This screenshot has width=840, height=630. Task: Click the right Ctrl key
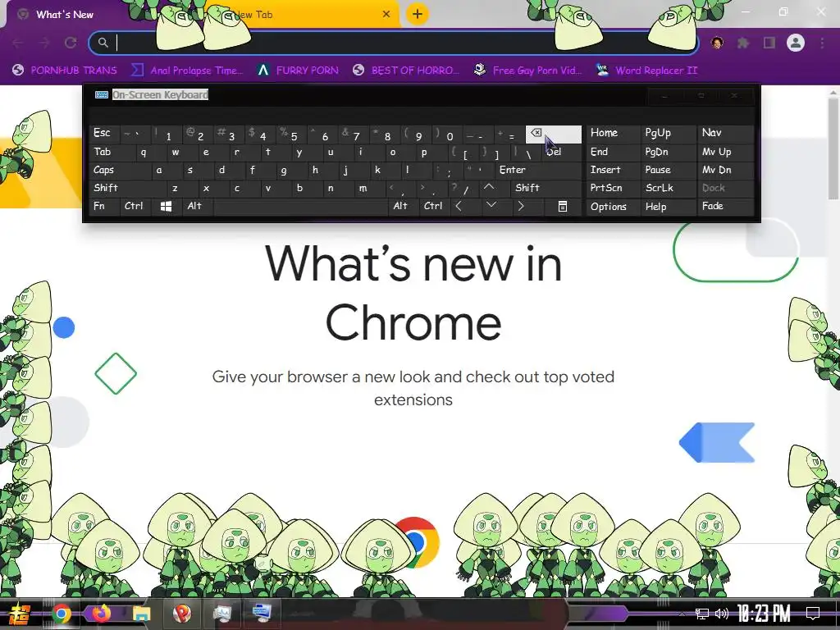click(433, 206)
